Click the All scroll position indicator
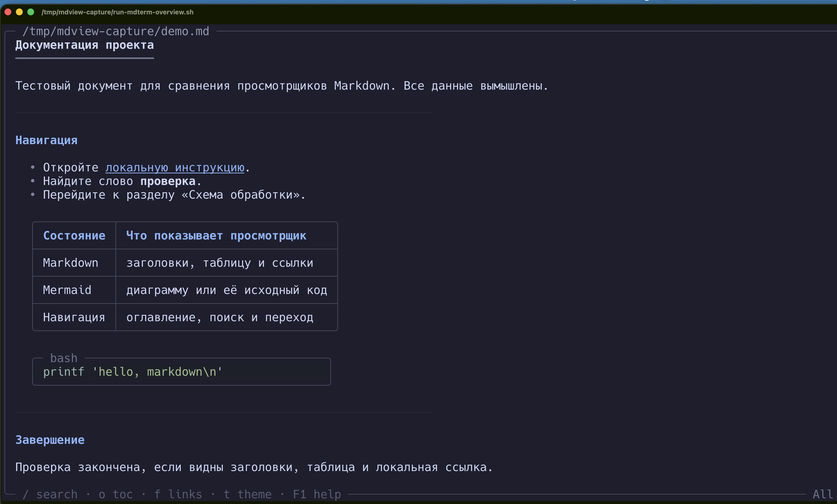 click(822, 495)
